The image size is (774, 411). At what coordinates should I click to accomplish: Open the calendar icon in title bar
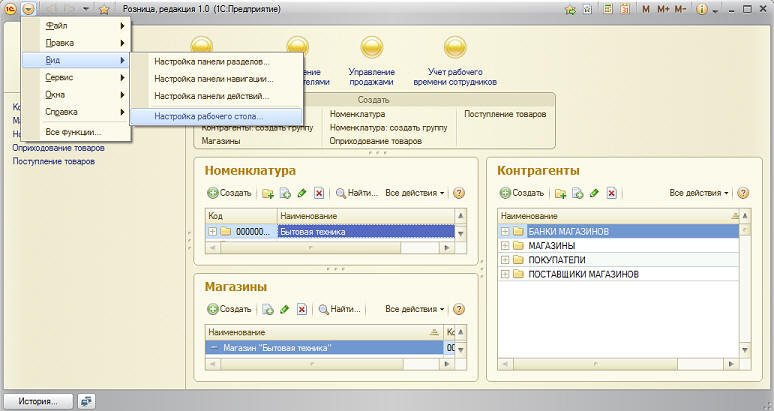pos(625,9)
